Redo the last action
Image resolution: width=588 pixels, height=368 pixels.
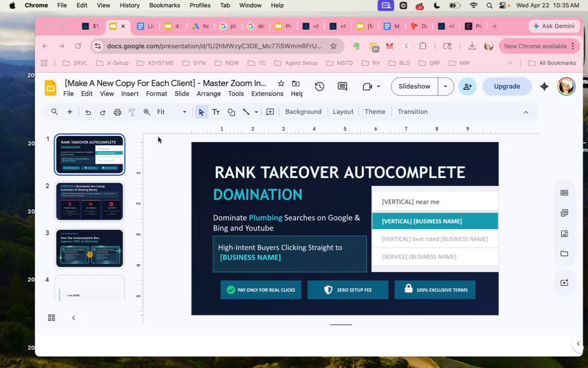(x=103, y=112)
